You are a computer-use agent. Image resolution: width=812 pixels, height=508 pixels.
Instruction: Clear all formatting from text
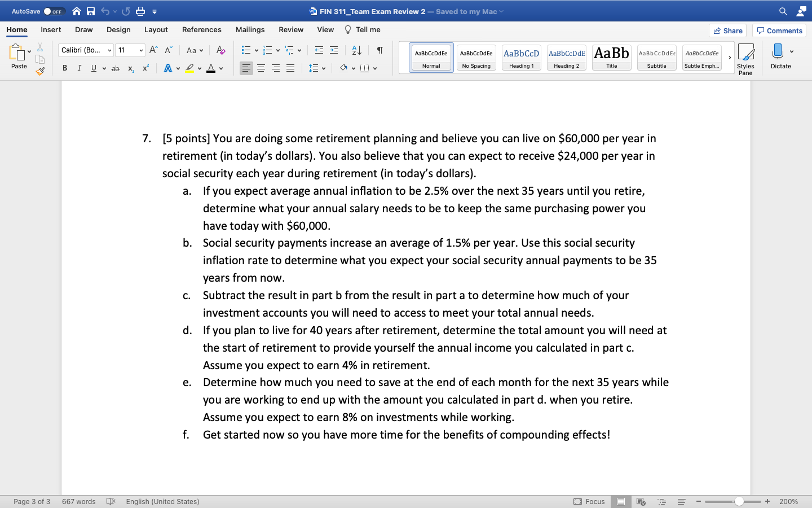221,50
